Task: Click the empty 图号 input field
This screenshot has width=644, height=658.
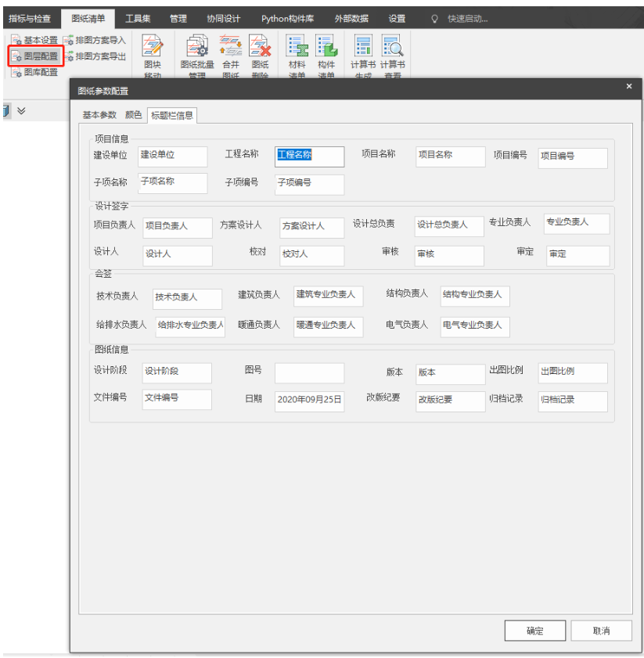Action: click(x=309, y=373)
